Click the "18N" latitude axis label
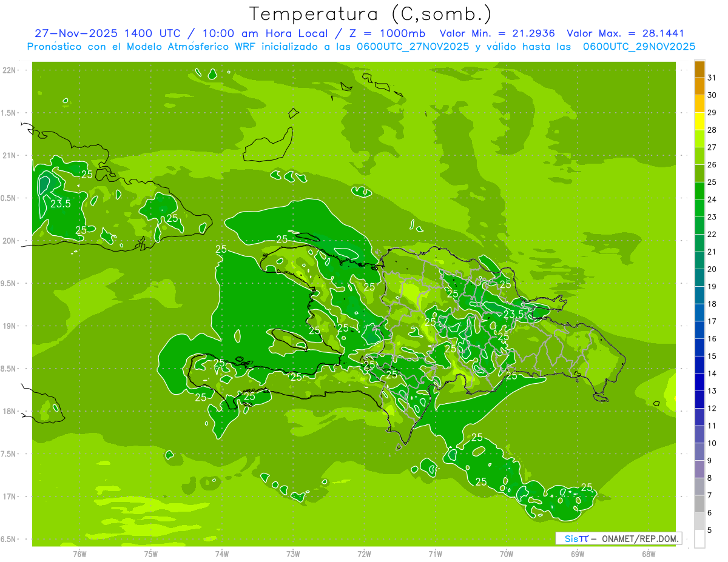The height and width of the screenshot is (562, 728). [10, 412]
